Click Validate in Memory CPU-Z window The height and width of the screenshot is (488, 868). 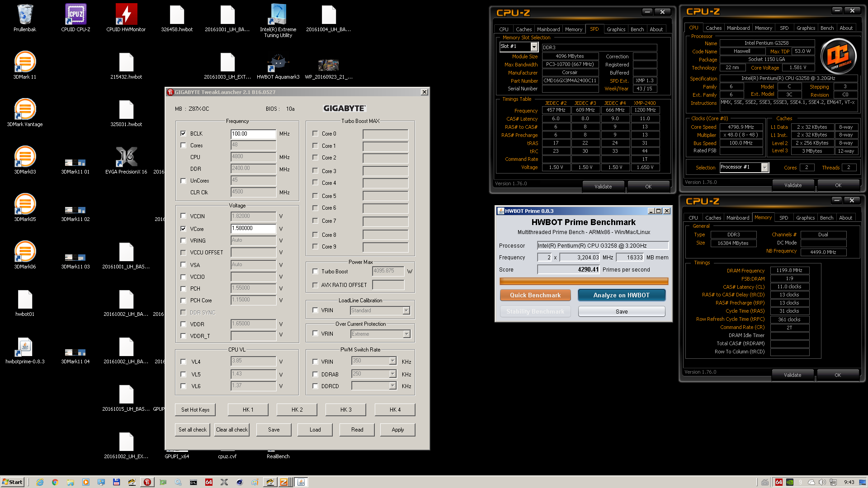[x=793, y=375]
